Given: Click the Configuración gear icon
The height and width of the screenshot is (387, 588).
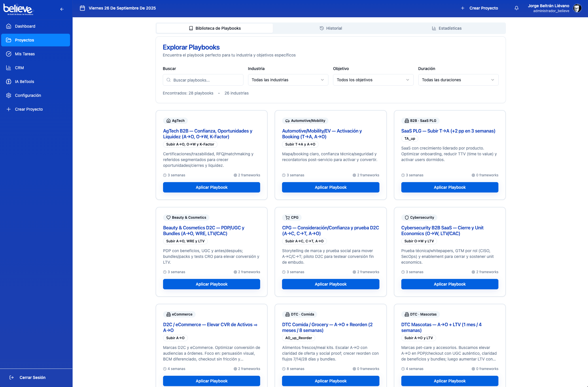Looking at the screenshot, I should pyautogui.click(x=9, y=95).
